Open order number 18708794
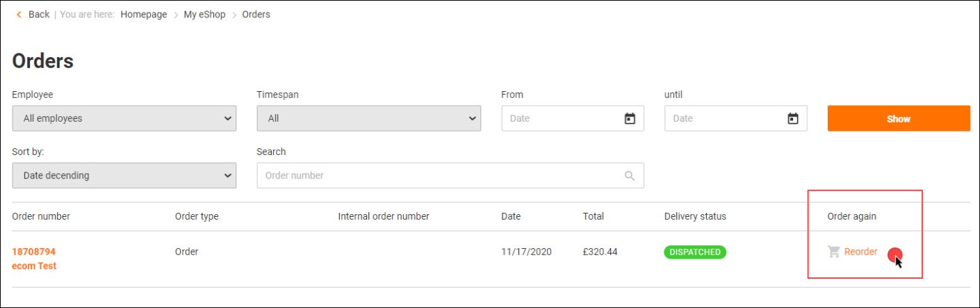980x308 pixels. tap(34, 252)
